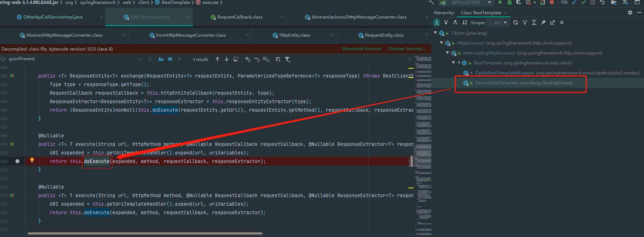Close the RestTemplate.class tab
The height and width of the screenshot is (237, 644).
[x=189, y=17]
